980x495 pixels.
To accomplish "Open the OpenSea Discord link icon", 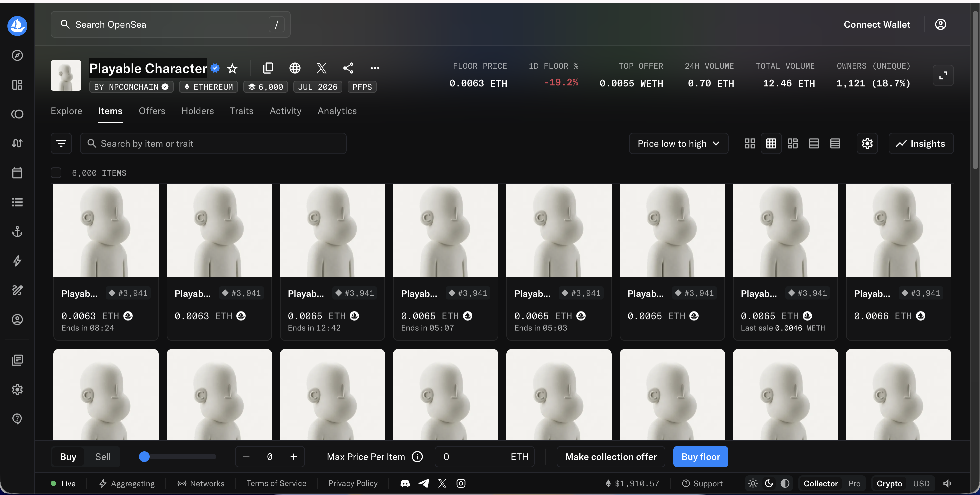I will pos(405,484).
